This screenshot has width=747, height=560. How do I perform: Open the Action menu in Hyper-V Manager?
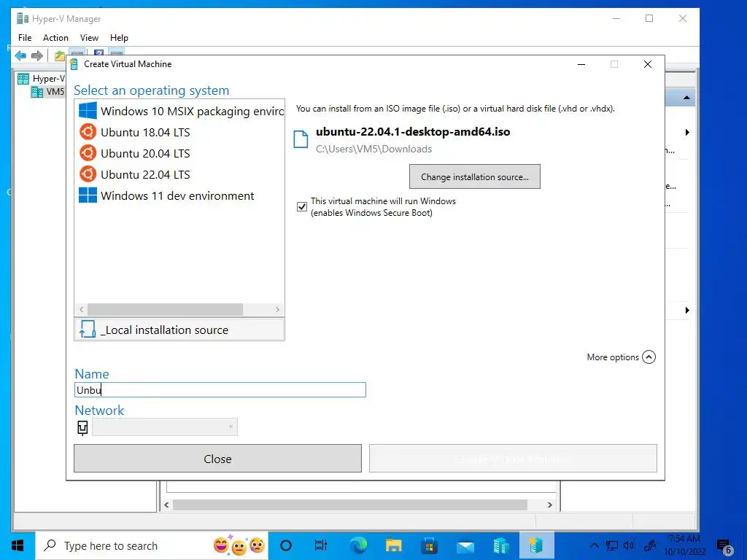(x=55, y=38)
